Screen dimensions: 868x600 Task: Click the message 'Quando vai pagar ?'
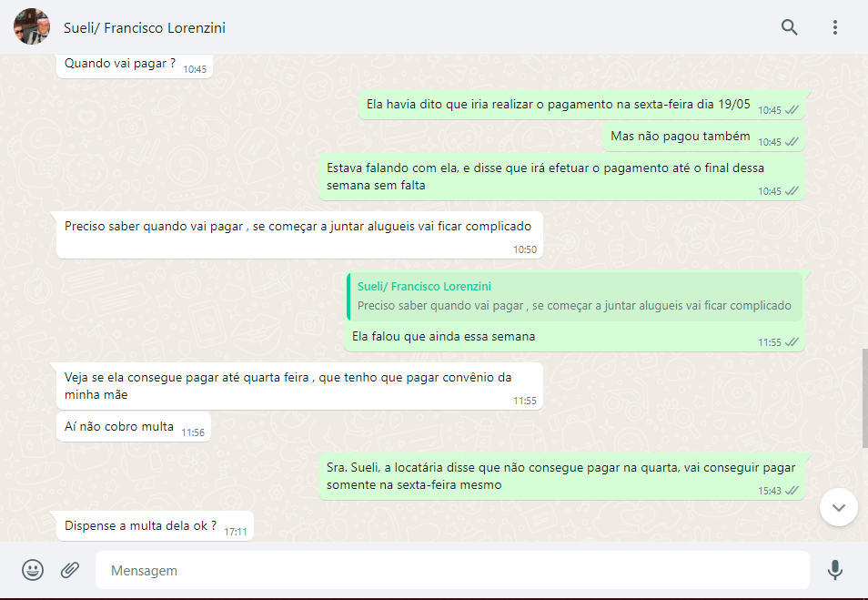click(120, 64)
